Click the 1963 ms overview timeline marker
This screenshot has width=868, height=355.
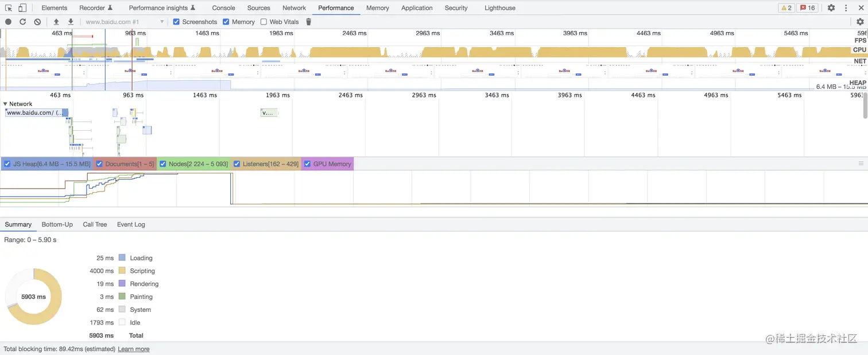281,33
